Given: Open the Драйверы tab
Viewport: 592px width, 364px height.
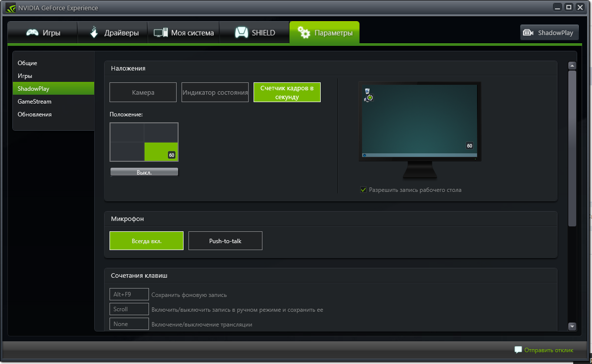Looking at the screenshot, I should (113, 33).
